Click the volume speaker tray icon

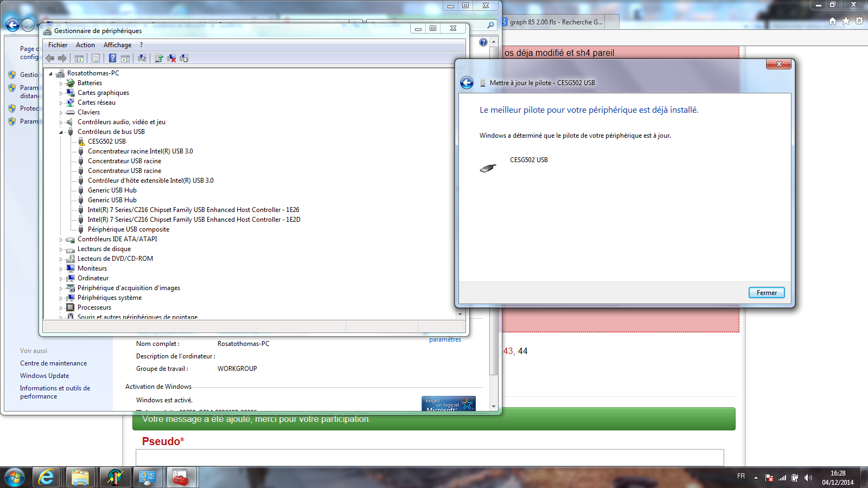click(x=808, y=478)
